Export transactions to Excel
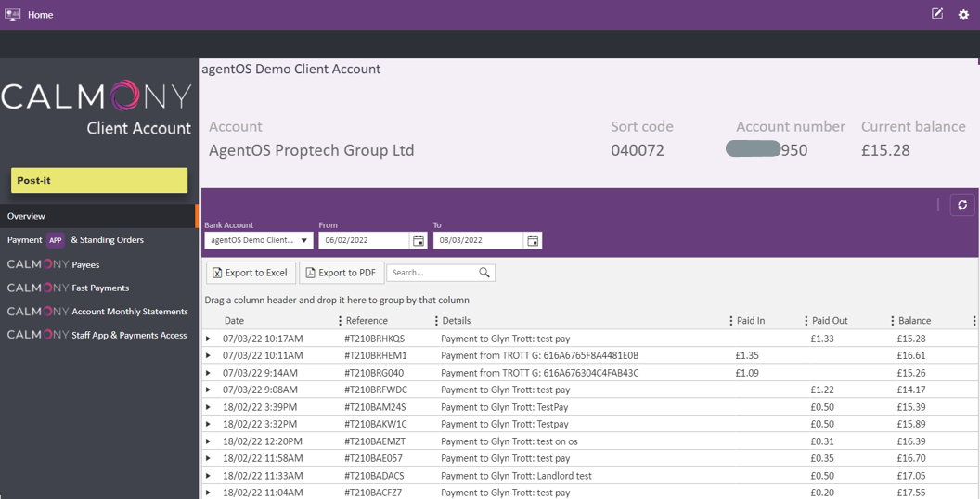980x499 pixels. point(251,273)
